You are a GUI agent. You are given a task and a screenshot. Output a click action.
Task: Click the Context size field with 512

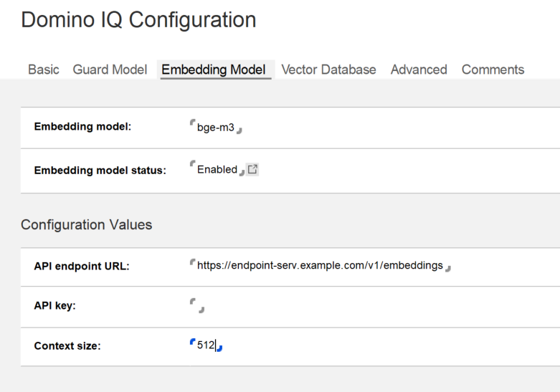206,345
